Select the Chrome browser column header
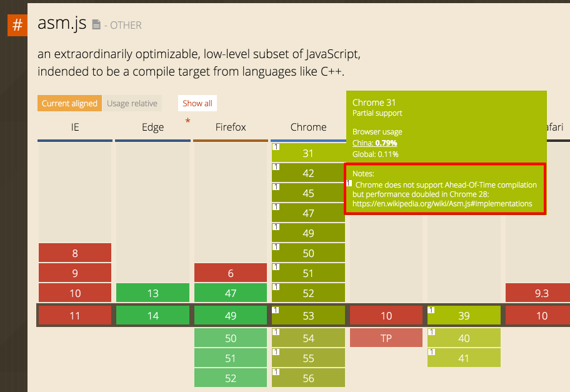This screenshot has height=392, width=570. point(308,128)
